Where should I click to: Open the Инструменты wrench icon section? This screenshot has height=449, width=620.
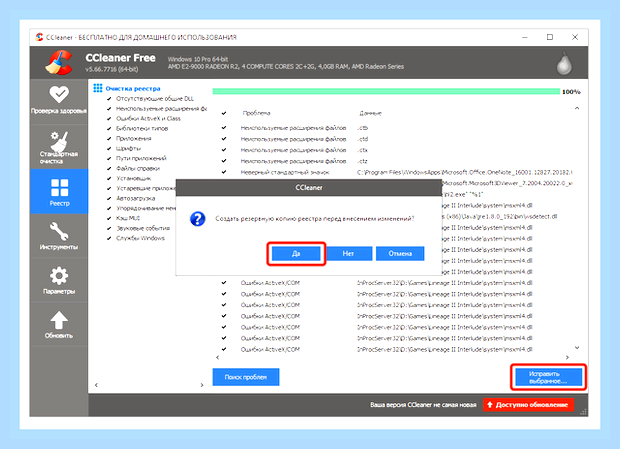pos(59,231)
